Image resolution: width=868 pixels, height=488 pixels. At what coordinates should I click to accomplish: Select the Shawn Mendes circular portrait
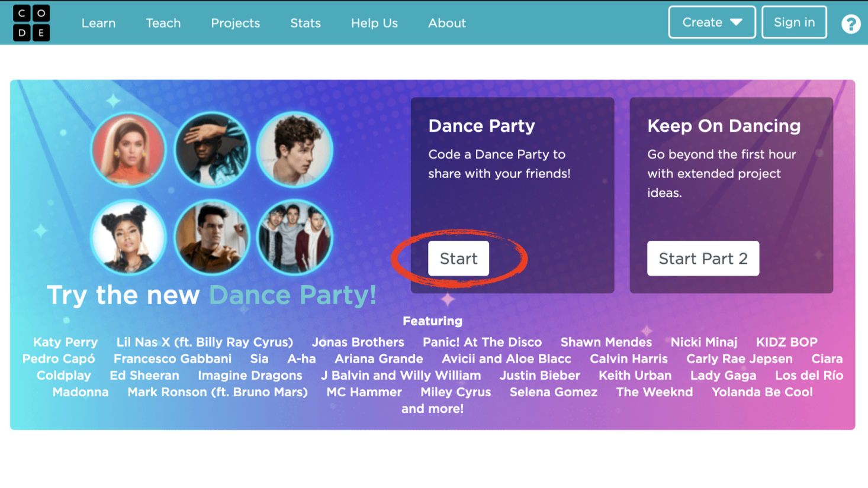(x=295, y=150)
